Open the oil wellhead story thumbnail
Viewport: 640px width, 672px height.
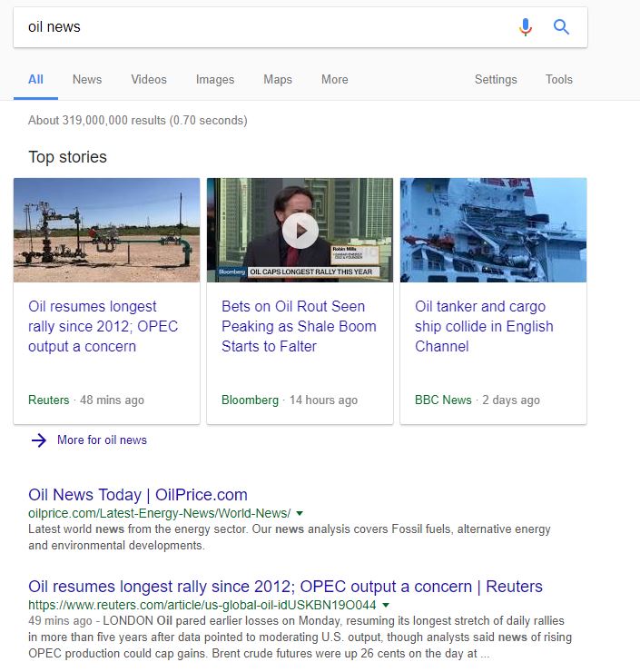coord(107,230)
